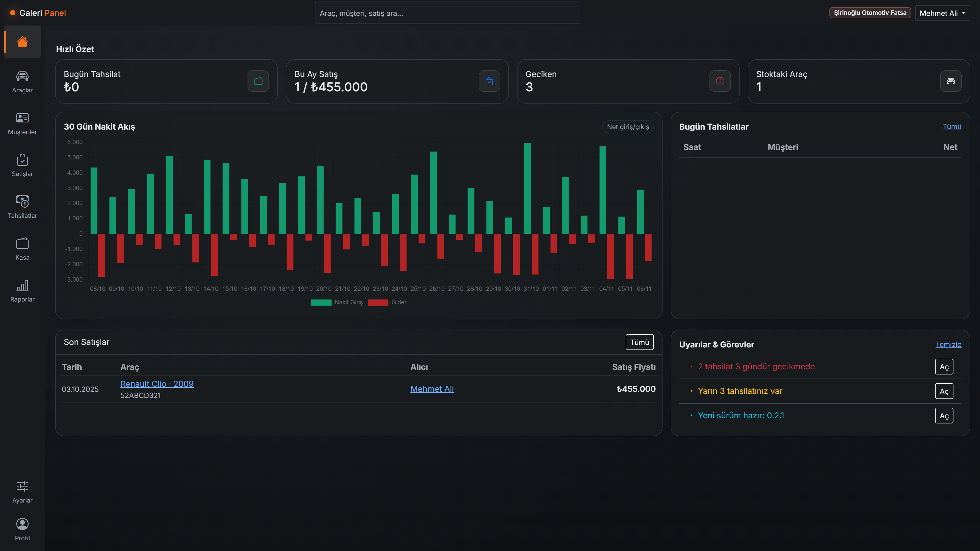Image resolution: width=980 pixels, height=551 pixels.
Task: Toggle Nakit Giriş legend series
Action: 337,302
